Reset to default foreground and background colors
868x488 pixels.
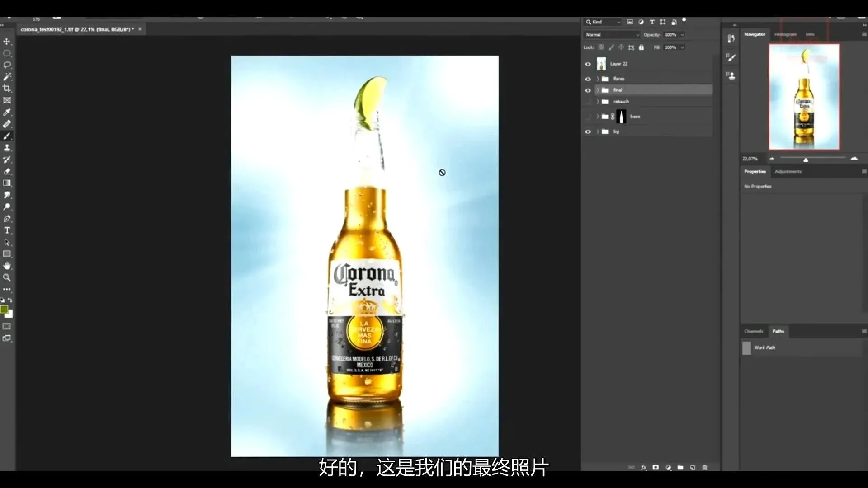(3, 300)
